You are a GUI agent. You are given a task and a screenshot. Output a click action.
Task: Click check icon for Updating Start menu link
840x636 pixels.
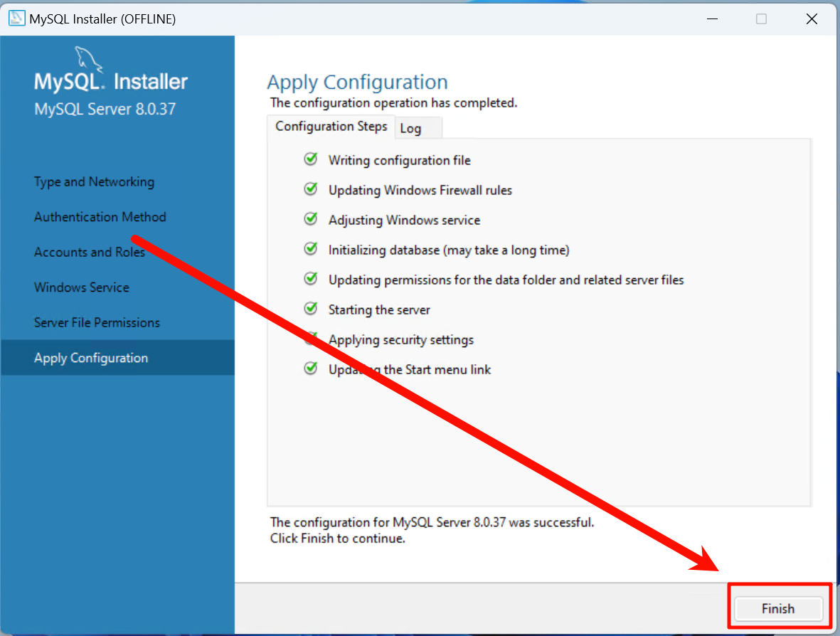[311, 368]
